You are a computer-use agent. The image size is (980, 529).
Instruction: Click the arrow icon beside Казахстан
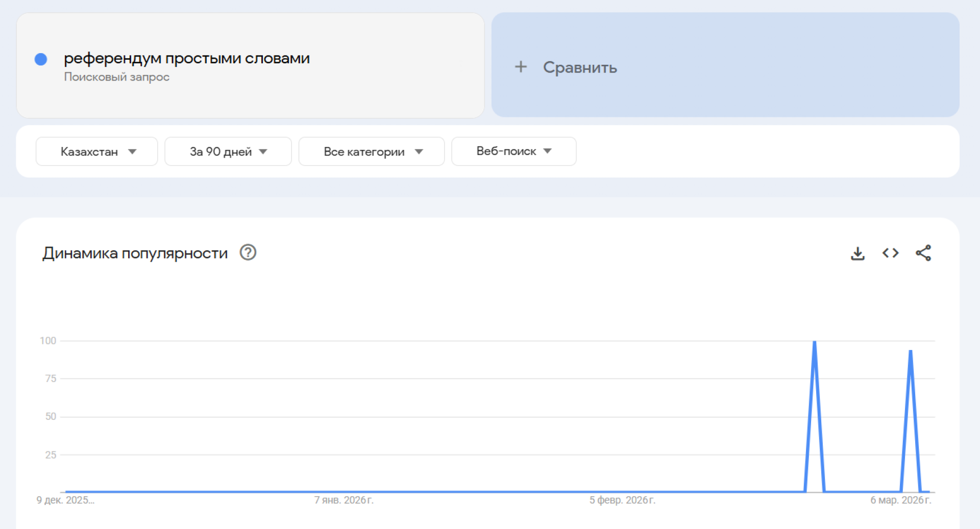133,152
